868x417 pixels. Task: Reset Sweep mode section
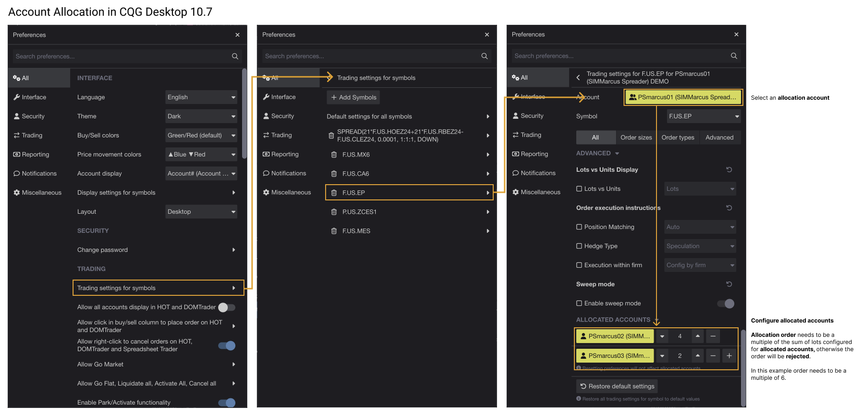[729, 284]
